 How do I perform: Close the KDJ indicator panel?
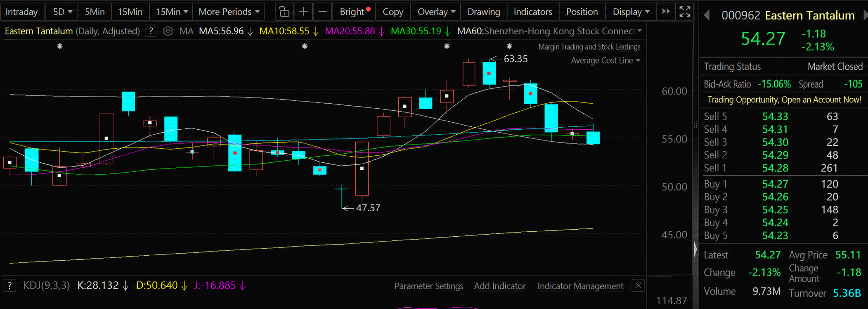point(638,285)
